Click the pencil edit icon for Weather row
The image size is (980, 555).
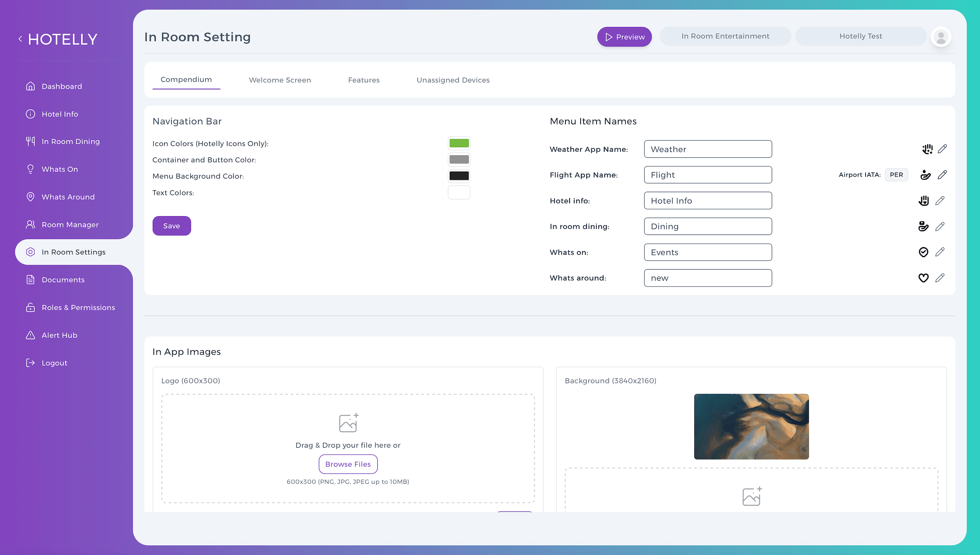coord(942,149)
